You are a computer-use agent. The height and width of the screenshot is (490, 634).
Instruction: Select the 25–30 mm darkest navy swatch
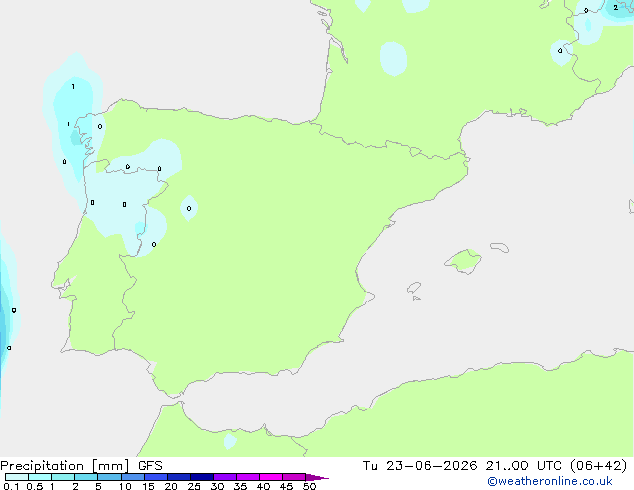(202, 477)
